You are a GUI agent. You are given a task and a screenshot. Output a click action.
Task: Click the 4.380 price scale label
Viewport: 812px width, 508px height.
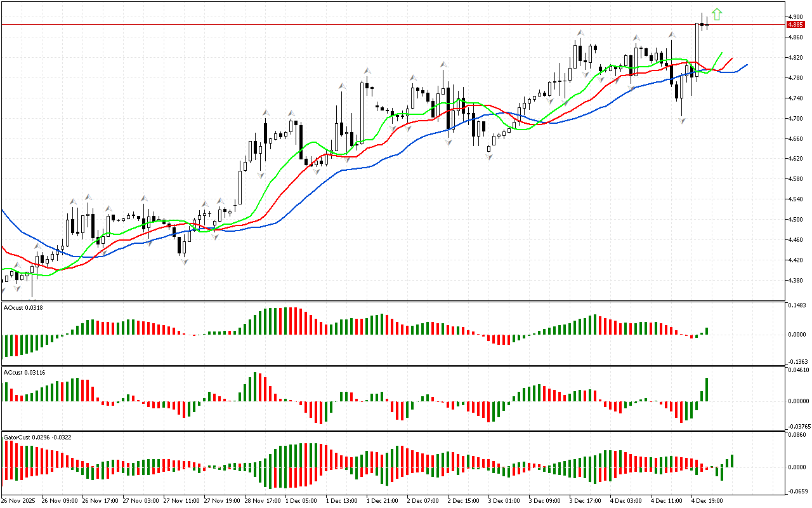796,281
